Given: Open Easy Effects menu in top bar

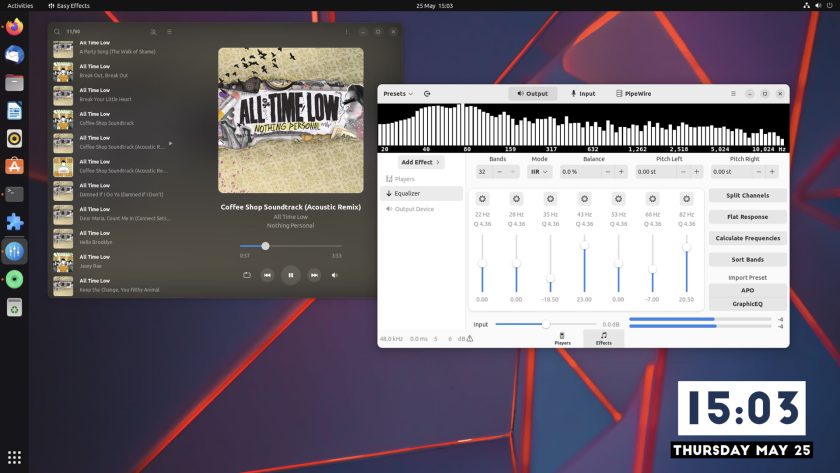Looking at the screenshot, I should pyautogui.click(x=69, y=5).
